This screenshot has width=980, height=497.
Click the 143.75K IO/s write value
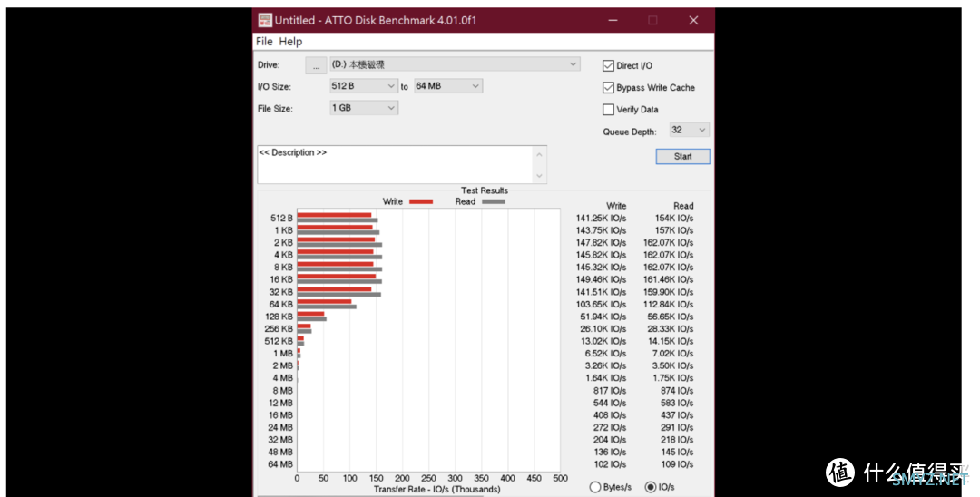[601, 230]
